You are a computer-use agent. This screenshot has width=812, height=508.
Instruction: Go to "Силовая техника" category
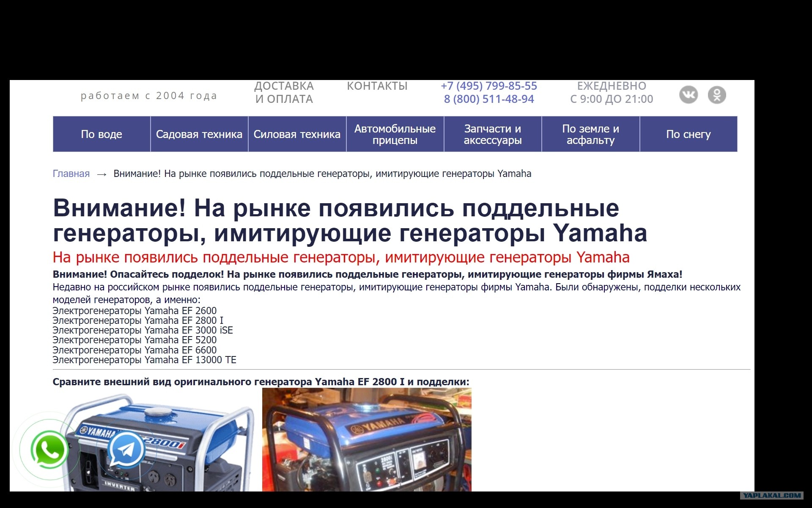[297, 134]
